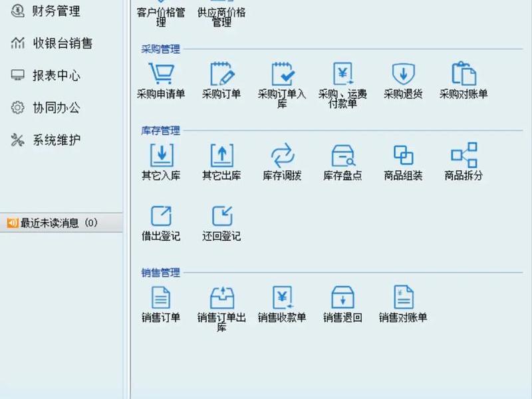Click the 采购订单 text label

[221, 94]
